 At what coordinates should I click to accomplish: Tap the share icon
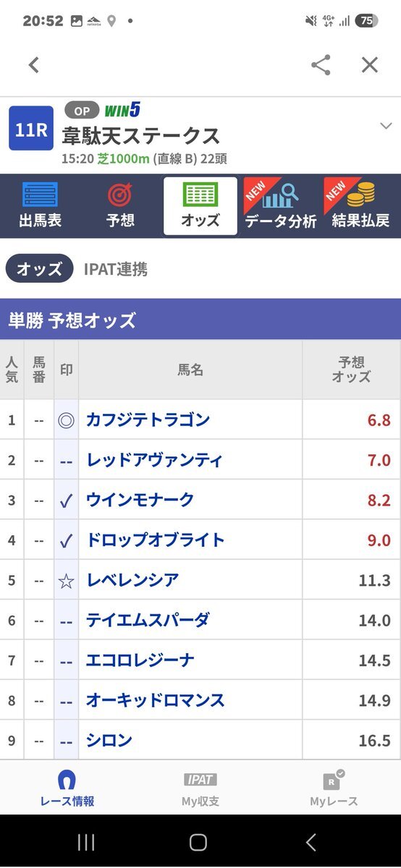click(321, 65)
